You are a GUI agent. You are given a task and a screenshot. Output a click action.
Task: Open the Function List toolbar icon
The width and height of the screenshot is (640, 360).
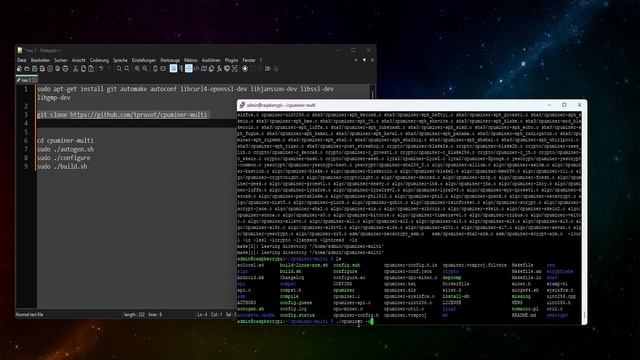coord(220,69)
